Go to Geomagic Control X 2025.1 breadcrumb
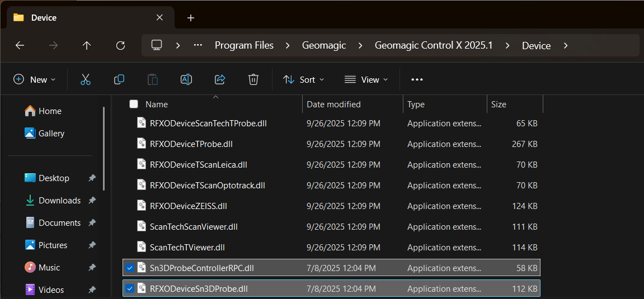 pos(433,45)
